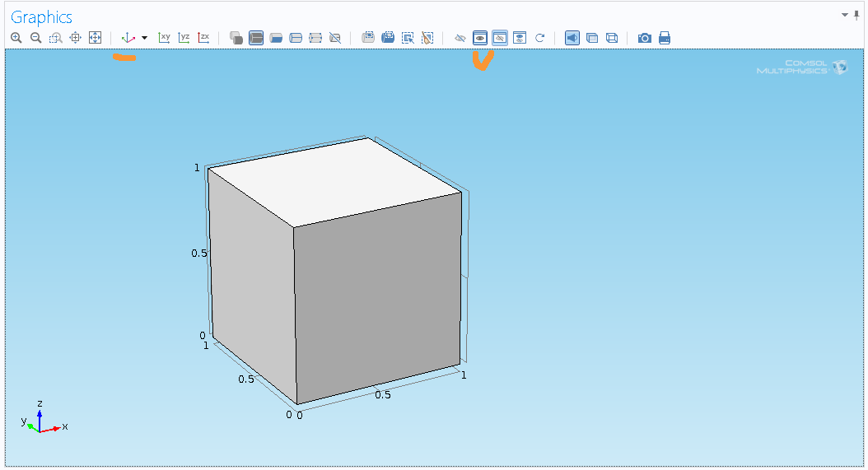Click the Zoom Extents icon
This screenshot has width=868, height=470.
coord(95,38)
